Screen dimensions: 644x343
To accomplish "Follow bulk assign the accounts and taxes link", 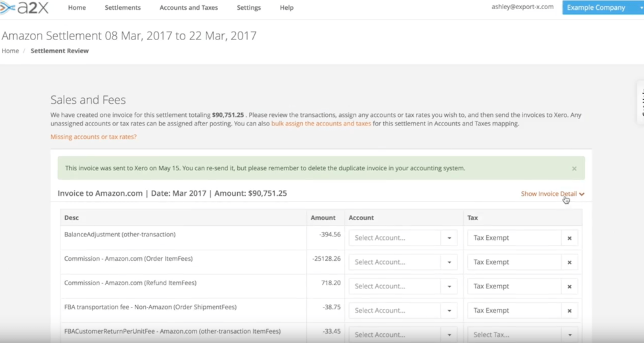I will [321, 124].
